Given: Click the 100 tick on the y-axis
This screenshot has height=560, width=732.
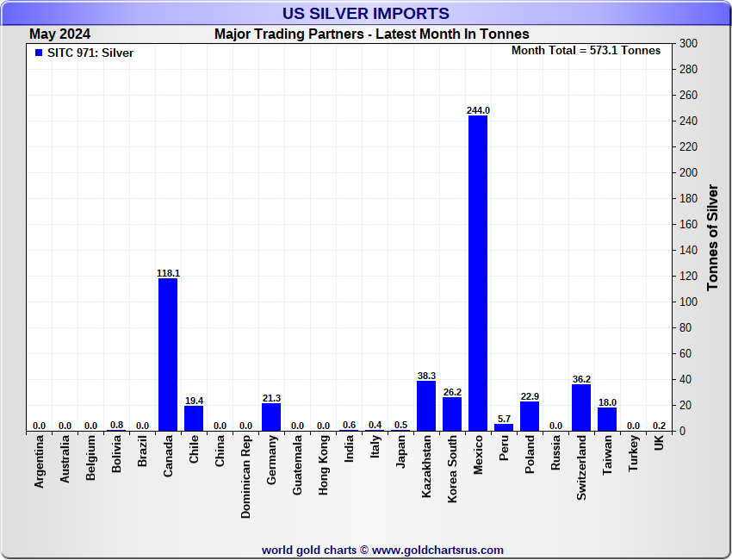Looking at the screenshot, I should 689,302.
